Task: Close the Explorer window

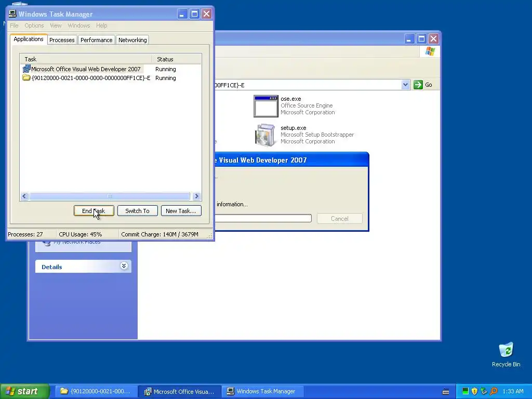Action: 433,38
